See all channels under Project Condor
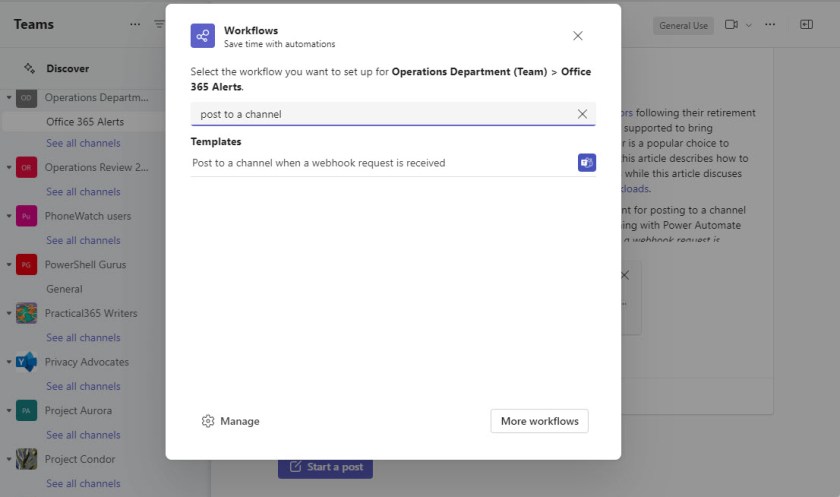The width and height of the screenshot is (840, 497). tap(83, 484)
